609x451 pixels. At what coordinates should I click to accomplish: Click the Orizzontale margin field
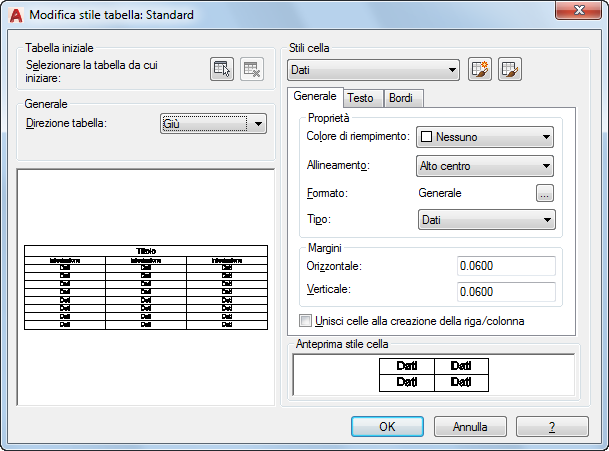[506, 266]
